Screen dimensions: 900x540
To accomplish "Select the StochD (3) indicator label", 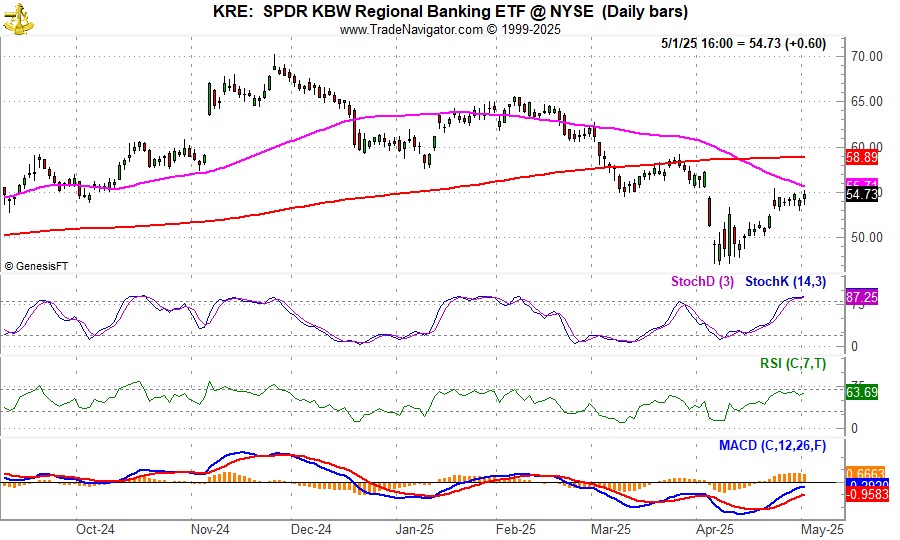I will [x=703, y=282].
